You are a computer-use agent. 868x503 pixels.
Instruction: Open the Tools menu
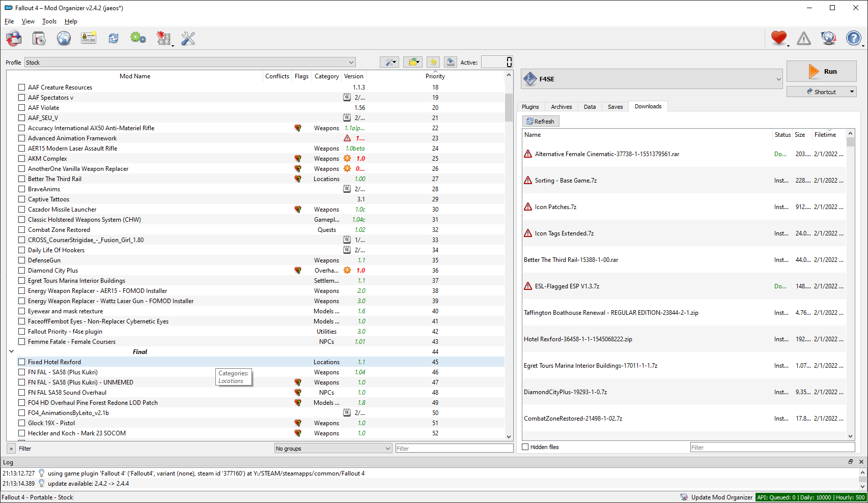tap(49, 21)
